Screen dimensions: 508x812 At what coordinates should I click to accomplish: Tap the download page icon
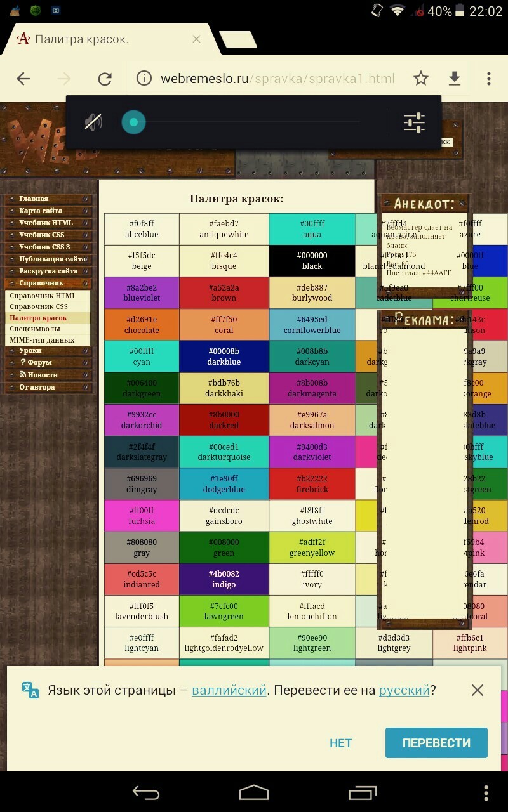pos(454,79)
